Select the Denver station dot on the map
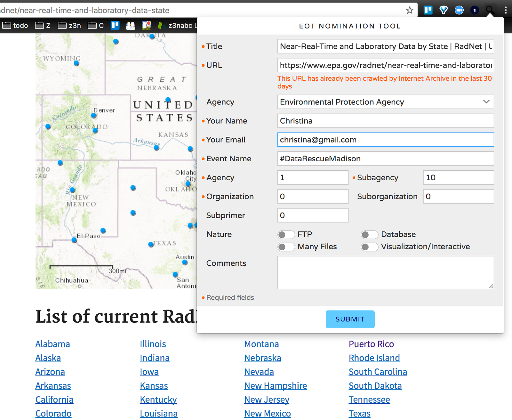 pos(93,115)
